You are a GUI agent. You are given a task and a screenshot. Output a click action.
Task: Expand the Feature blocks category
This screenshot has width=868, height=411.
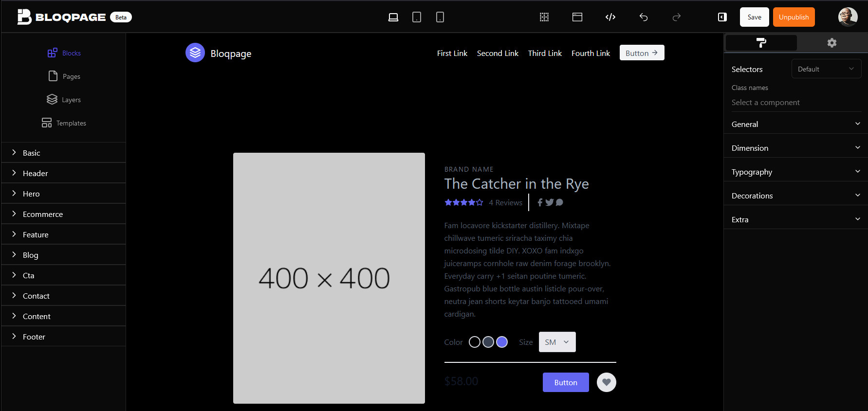click(64, 234)
